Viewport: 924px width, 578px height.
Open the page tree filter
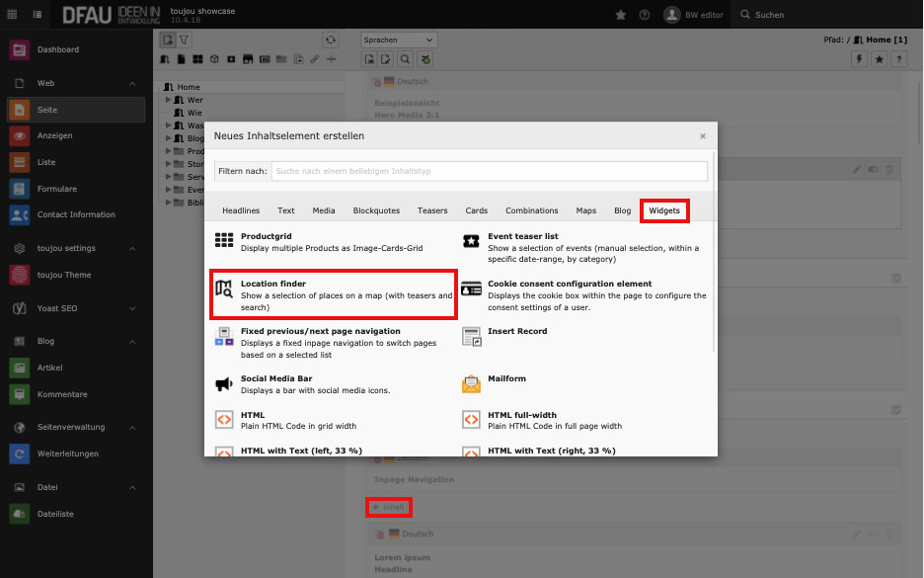tap(185, 40)
